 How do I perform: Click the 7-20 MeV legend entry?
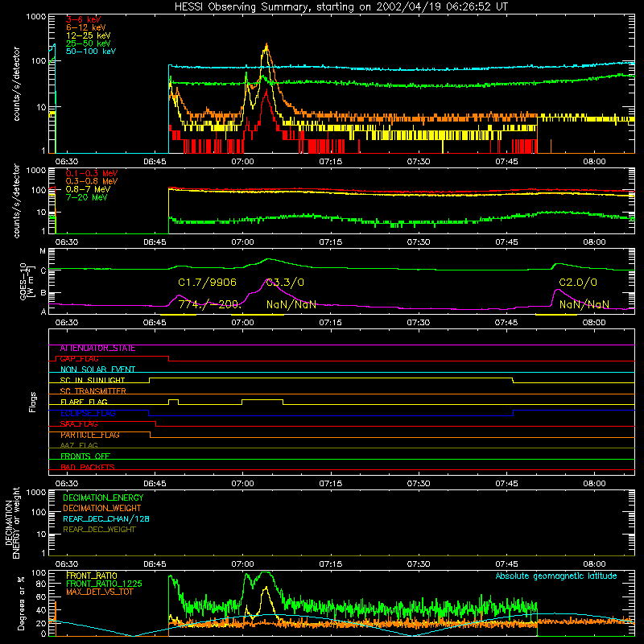tap(87, 197)
